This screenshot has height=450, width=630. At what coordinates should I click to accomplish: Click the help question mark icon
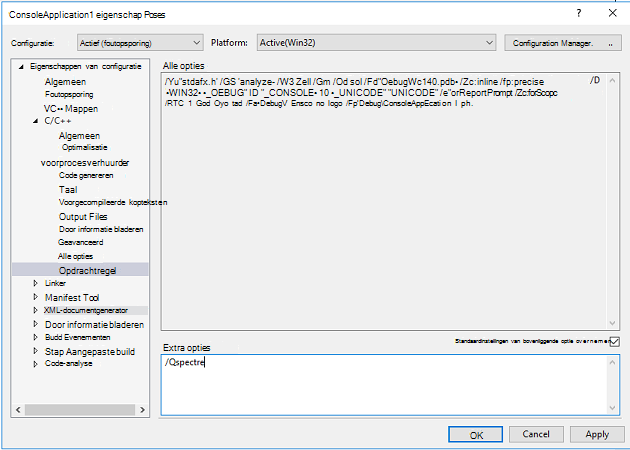click(x=578, y=13)
